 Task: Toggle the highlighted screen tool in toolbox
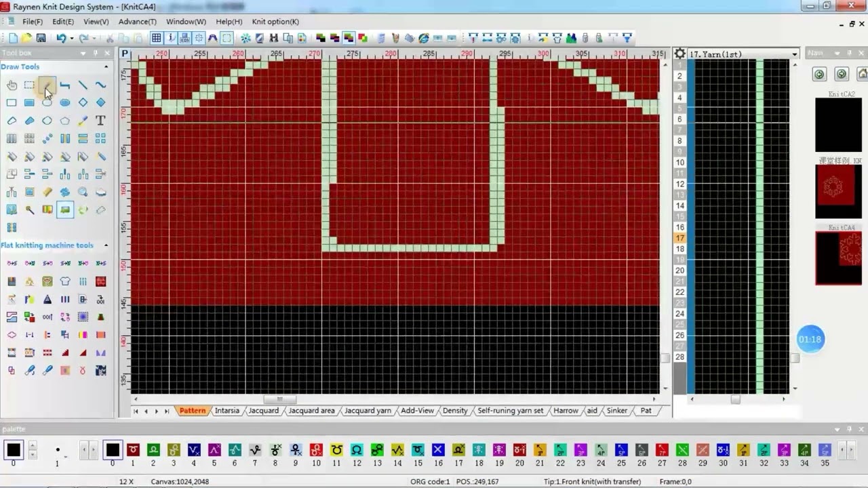(65, 209)
